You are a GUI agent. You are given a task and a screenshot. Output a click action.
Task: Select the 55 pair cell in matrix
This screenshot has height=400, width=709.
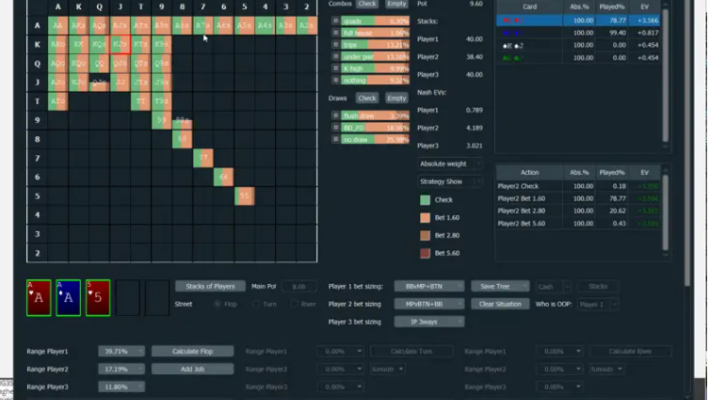point(244,196)
